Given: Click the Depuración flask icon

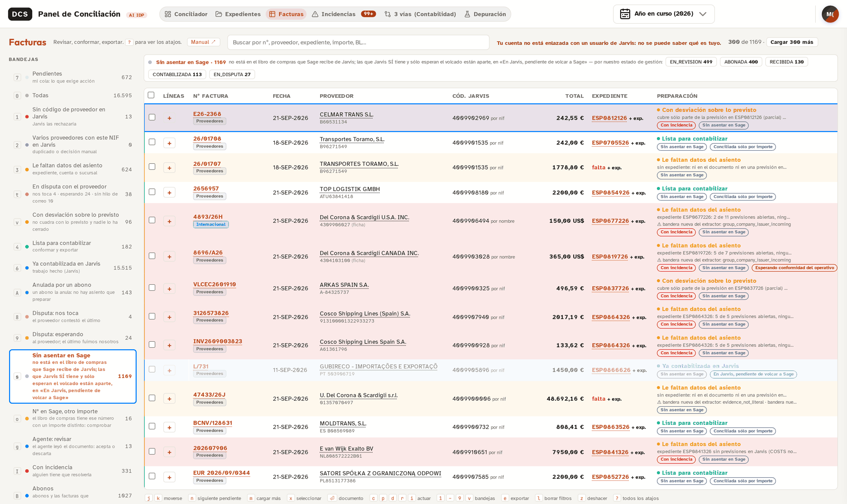Looking at the screenshot, I should pyautogui.click(x=467, y=14).
